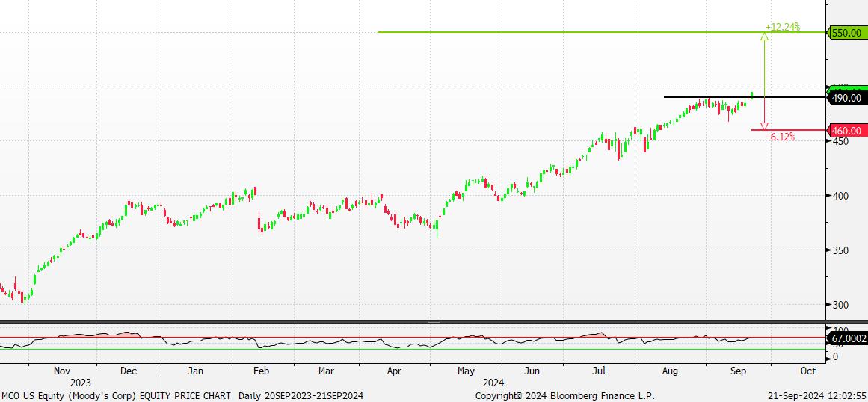Click the Nov month label on time axis

(x=61, y=371)
